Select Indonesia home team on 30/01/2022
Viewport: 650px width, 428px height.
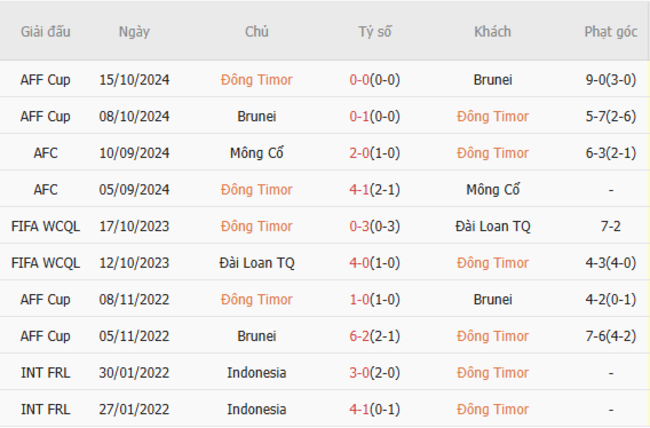click(257, 372)
